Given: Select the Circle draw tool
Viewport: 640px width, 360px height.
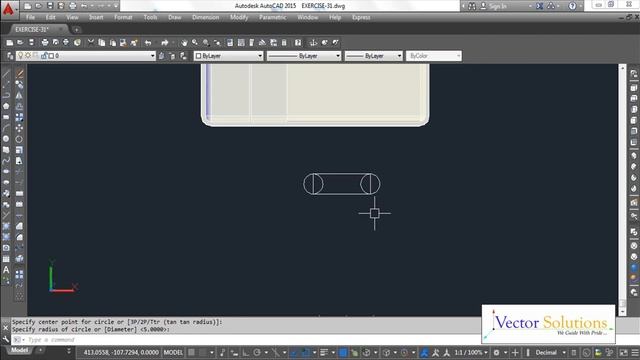Looking at the screenshot, I should 6,139.
